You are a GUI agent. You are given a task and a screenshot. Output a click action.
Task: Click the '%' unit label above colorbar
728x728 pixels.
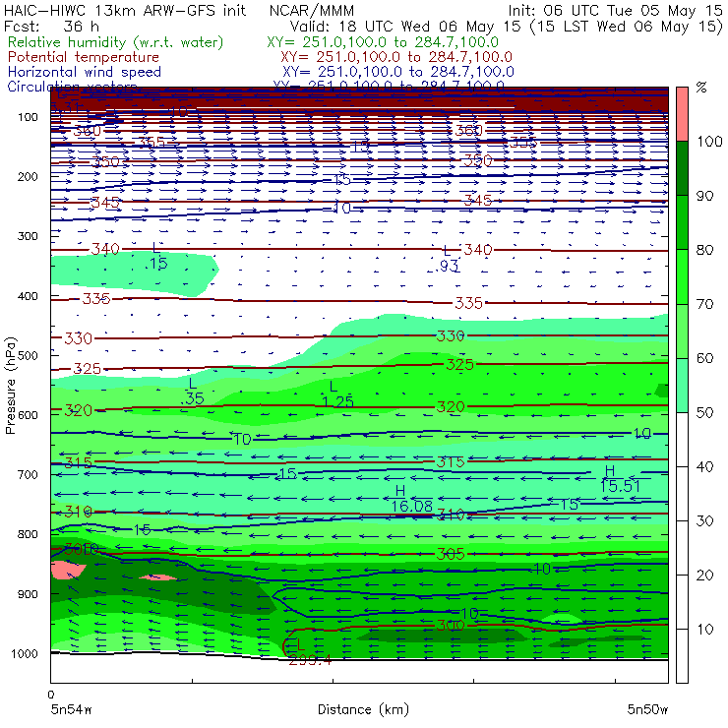[x=701, y=88]
